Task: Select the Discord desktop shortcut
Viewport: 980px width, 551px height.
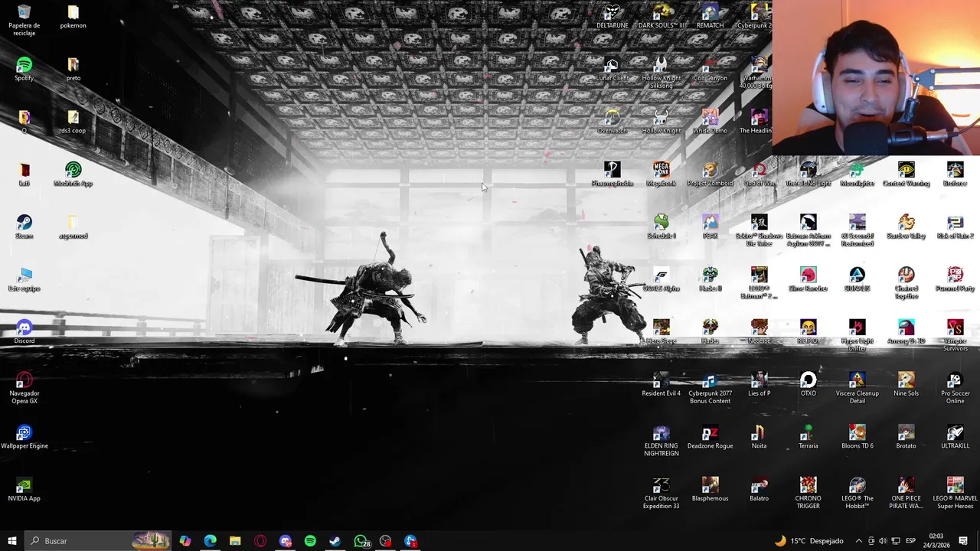Action: [x=24, y=331]
